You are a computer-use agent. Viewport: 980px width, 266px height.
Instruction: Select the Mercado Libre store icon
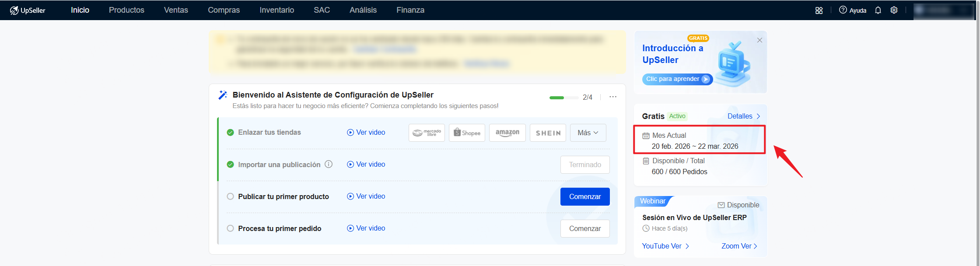pyautogui.click(x=427, y=133)
